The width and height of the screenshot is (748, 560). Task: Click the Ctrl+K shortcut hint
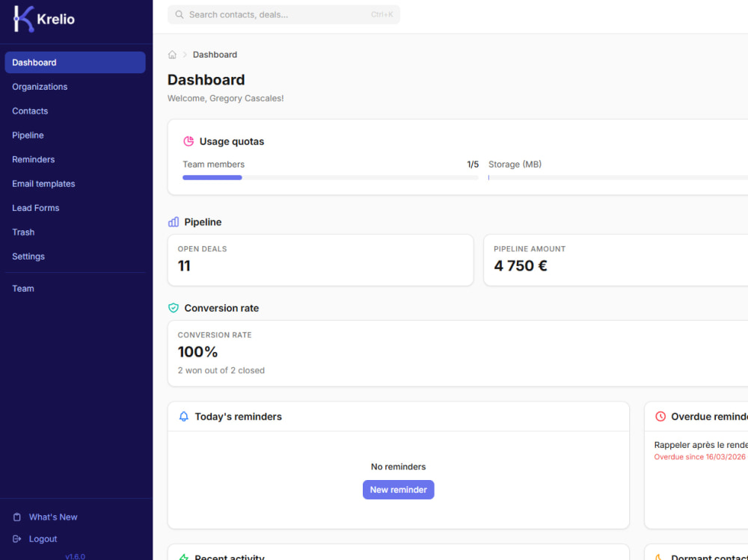click(382, 15)
